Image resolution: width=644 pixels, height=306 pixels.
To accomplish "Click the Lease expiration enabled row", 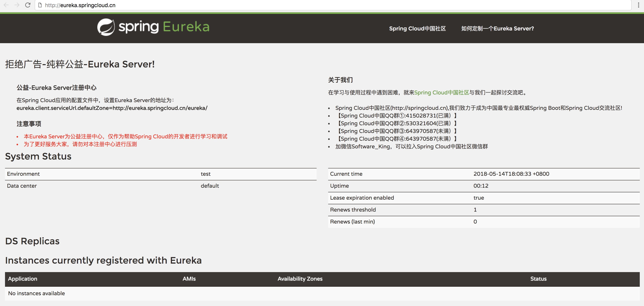I will click(x=362, y=198).
